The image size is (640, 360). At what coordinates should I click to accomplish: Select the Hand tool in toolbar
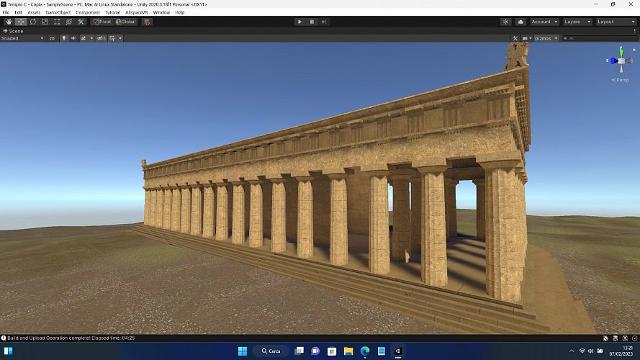pos(9,22)
